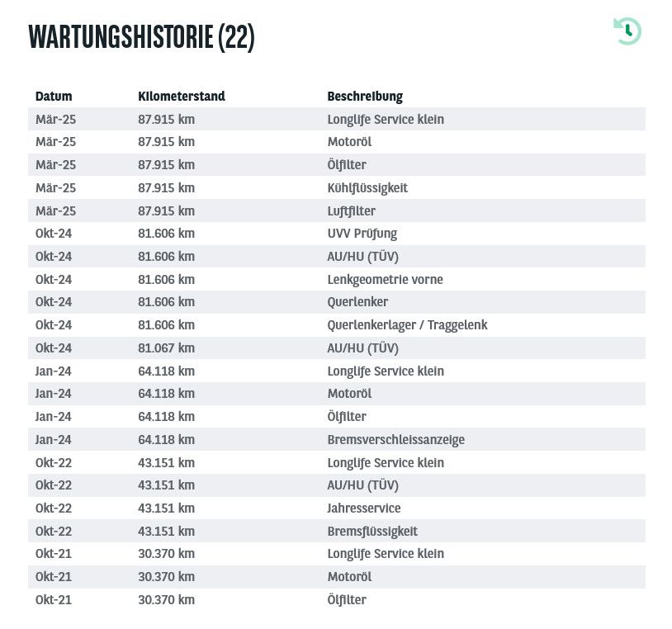672x629 pixels.
Task: Select the Mär-25 Kühlflüssigkeit row
Action: pos(337,187)
